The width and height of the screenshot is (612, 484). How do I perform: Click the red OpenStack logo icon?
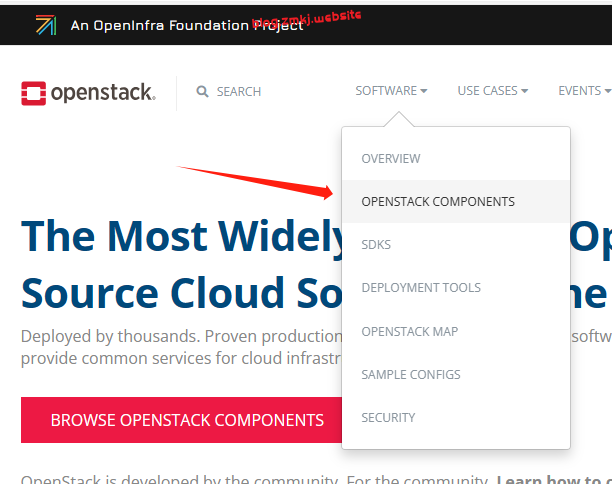(34, 93)
